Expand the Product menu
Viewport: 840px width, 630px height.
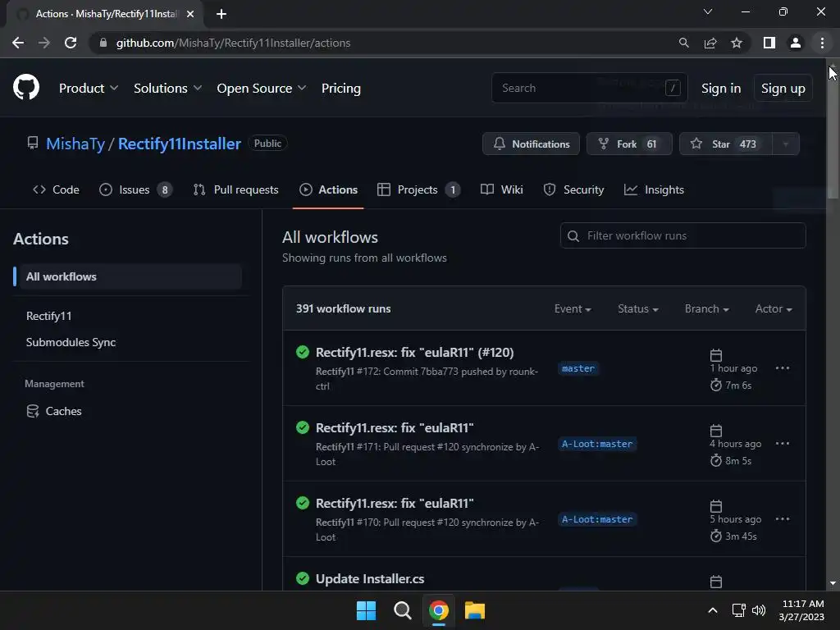tap(89, 89)
